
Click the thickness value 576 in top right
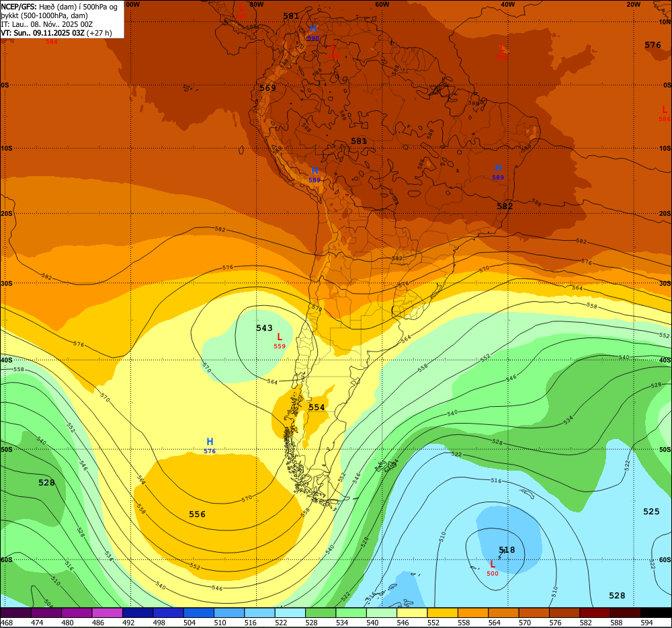pos(653,45)
